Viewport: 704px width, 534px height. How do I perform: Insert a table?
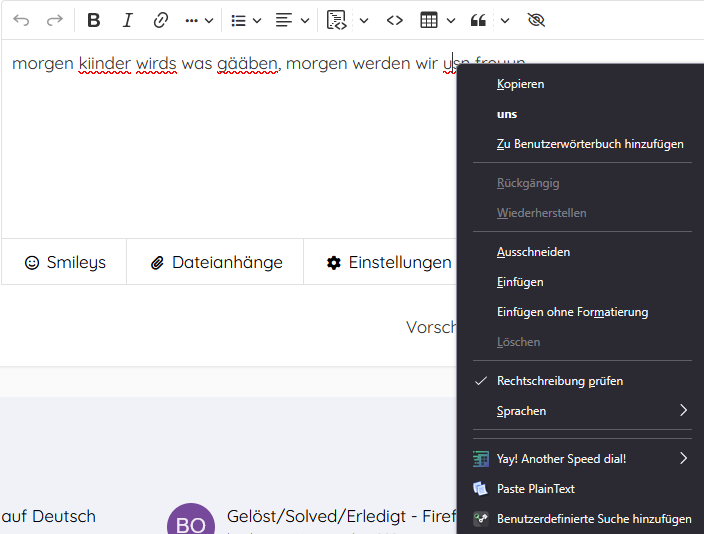click(429, 20)
